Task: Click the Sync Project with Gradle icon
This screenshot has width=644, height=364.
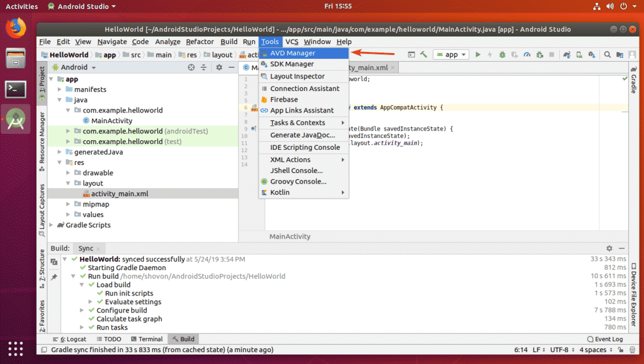Action: (x=567, y=54)
